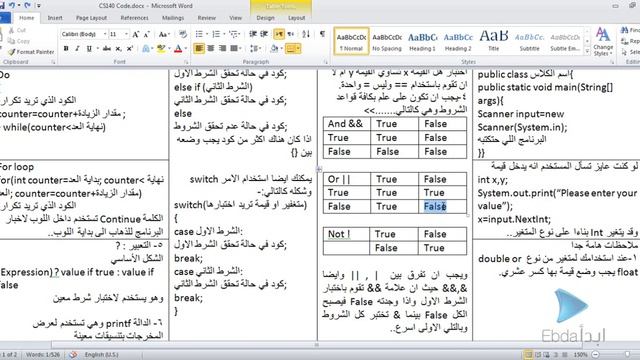Toggle bold formatting in Font group

tap(66, 49)
